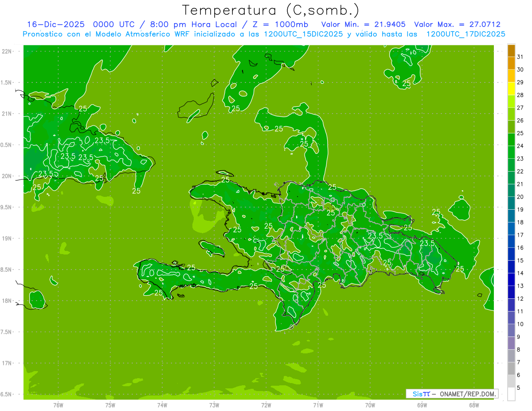The image size is (532, 411).
Task: Click the color bar label 14
Action: [x=520, y=273]
